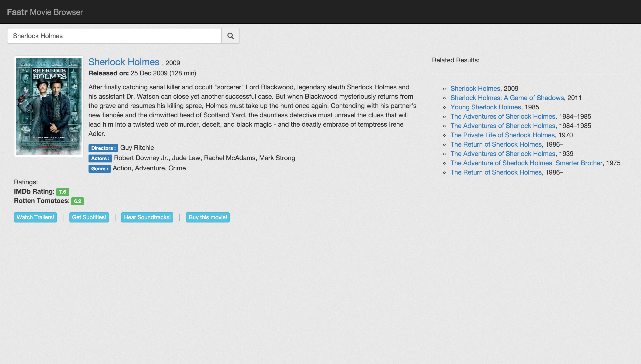Open The Private Life of Sherlock Holmes
Viewport: 641px width, 364px height.
click(x=503, y=135)
